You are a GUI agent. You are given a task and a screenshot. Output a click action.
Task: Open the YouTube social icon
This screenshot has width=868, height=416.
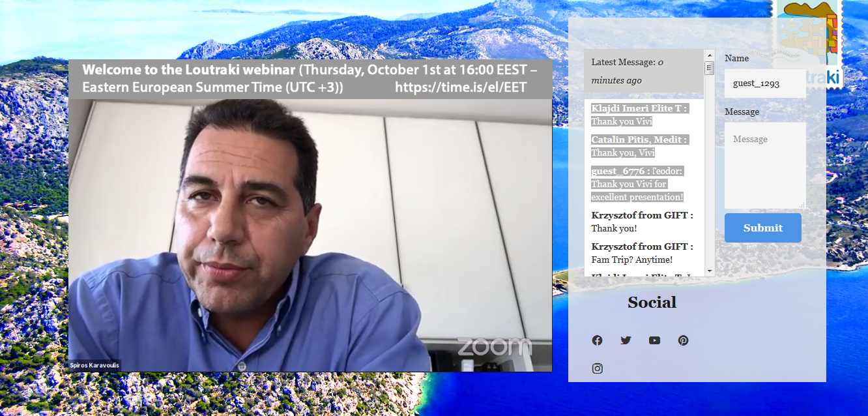tap(654, 340)
